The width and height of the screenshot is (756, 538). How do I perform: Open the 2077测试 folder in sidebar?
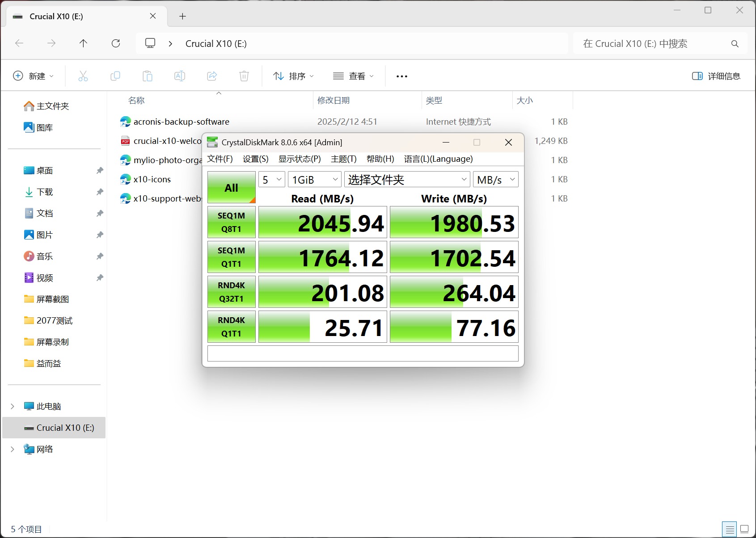(48, 320)
